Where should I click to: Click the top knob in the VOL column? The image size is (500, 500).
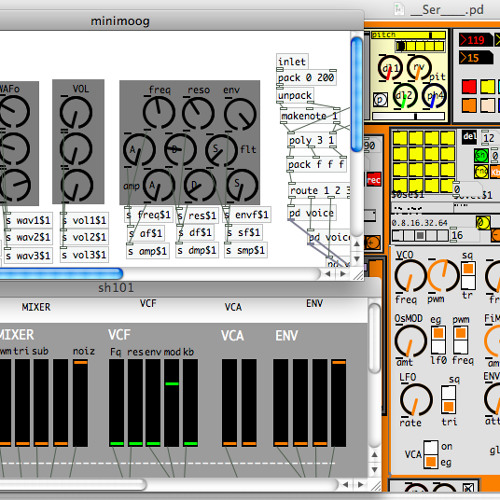76,113
